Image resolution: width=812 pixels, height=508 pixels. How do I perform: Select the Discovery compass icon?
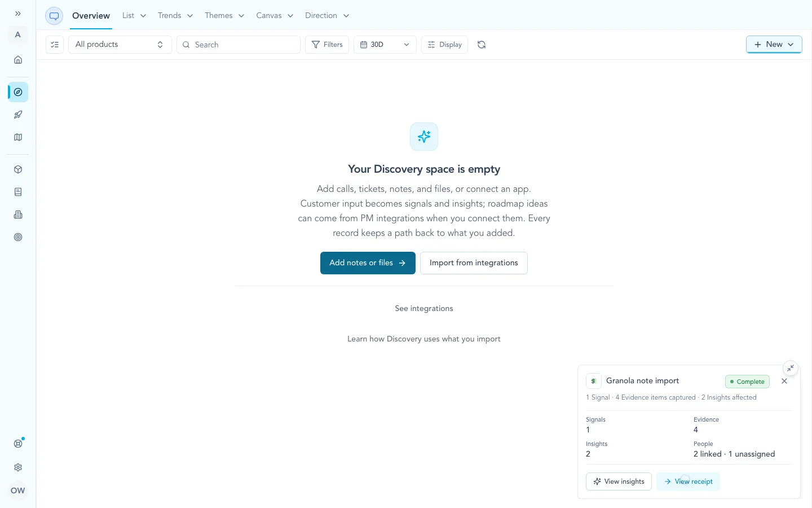[x=18, y=92]
